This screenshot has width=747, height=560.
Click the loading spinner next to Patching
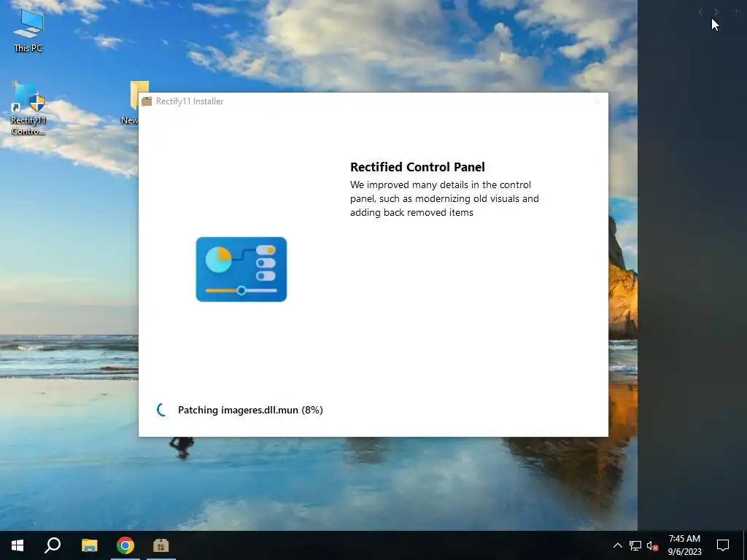click(162, 410)
